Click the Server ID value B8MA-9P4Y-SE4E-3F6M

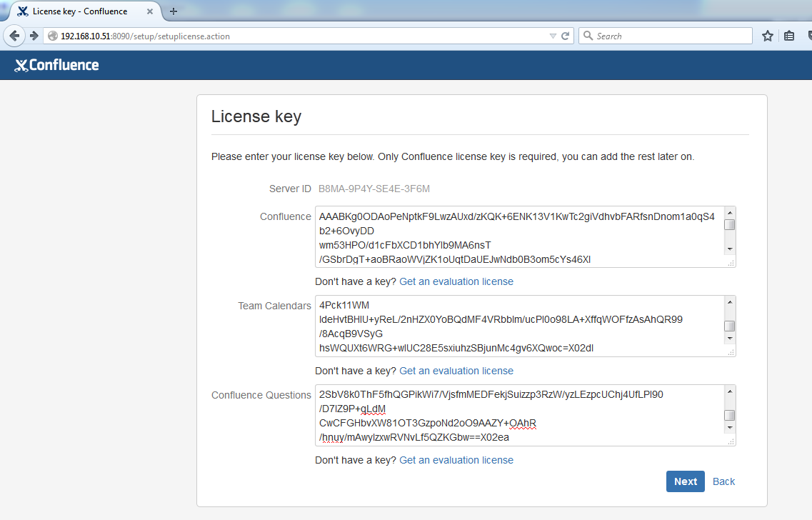(374, 189)
